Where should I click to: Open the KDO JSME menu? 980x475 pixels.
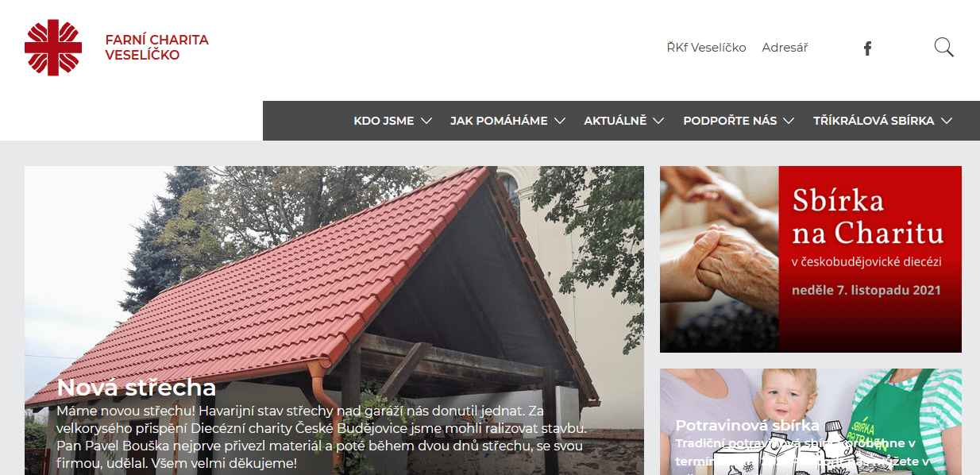click(384, 121)
